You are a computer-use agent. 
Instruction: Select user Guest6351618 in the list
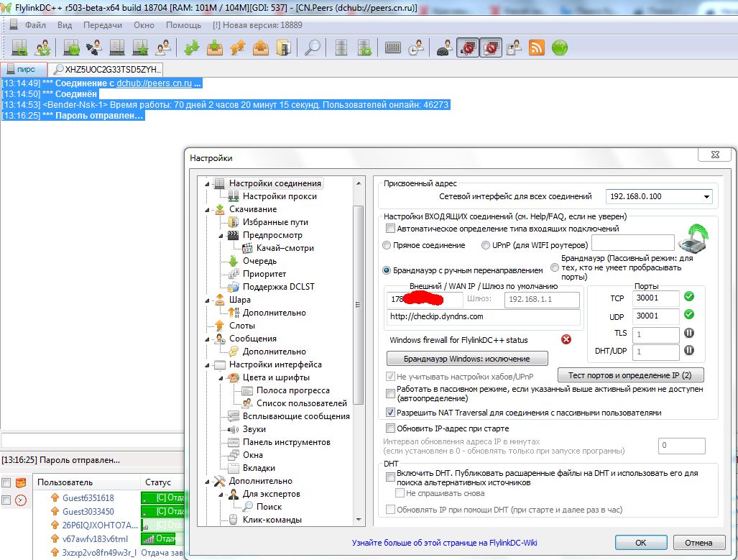tap(88, 498)
